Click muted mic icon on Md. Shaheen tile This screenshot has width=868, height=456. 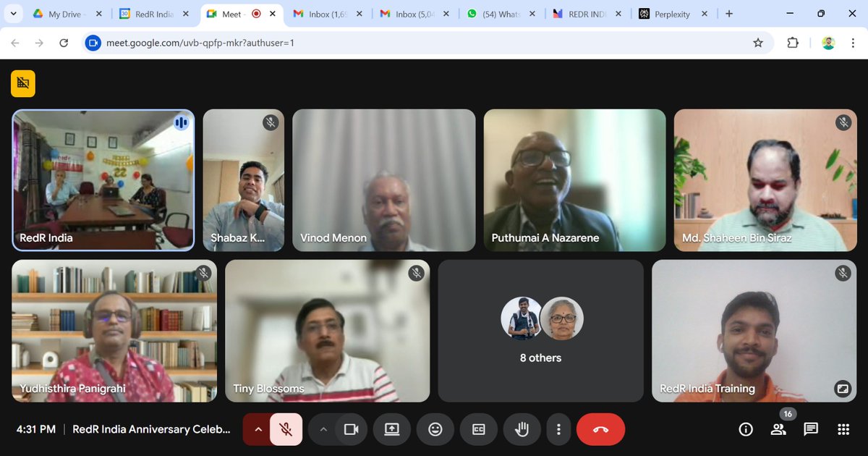point(843,122)
